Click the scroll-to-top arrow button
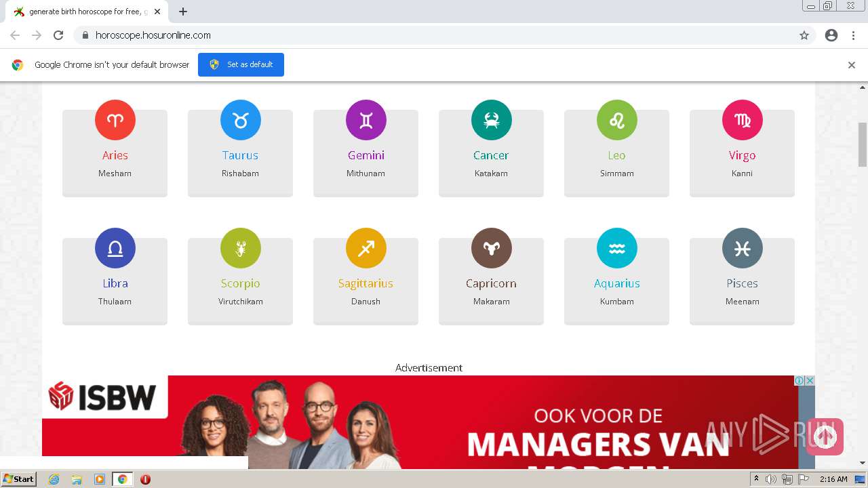868x488 pixels. tap(825, 436)
